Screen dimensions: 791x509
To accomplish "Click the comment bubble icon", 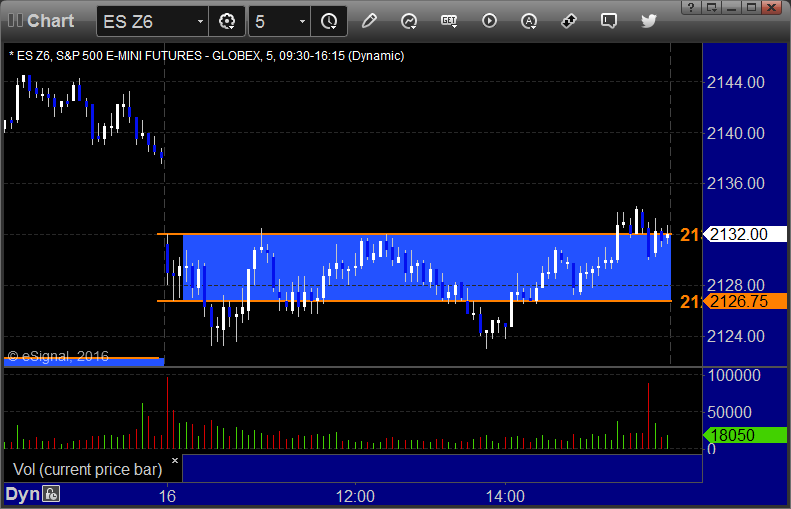I will (x=609, y=21).
